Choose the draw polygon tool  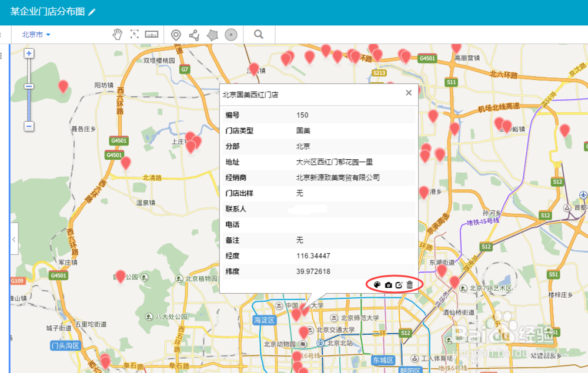[212, 35]
